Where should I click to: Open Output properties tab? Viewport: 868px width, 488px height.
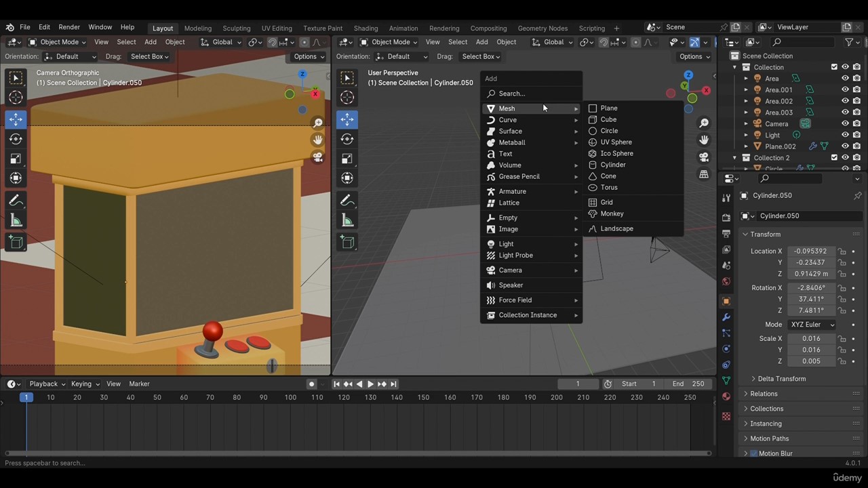point(726,233)
